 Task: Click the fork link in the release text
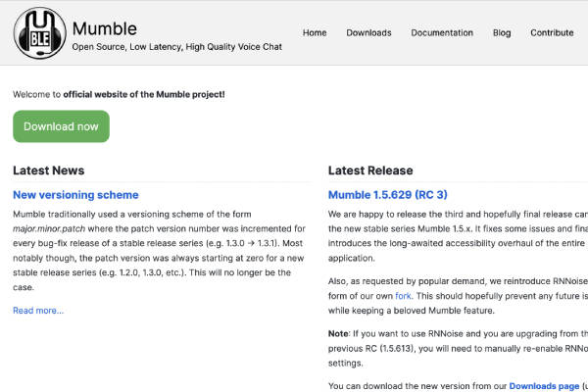403,296
